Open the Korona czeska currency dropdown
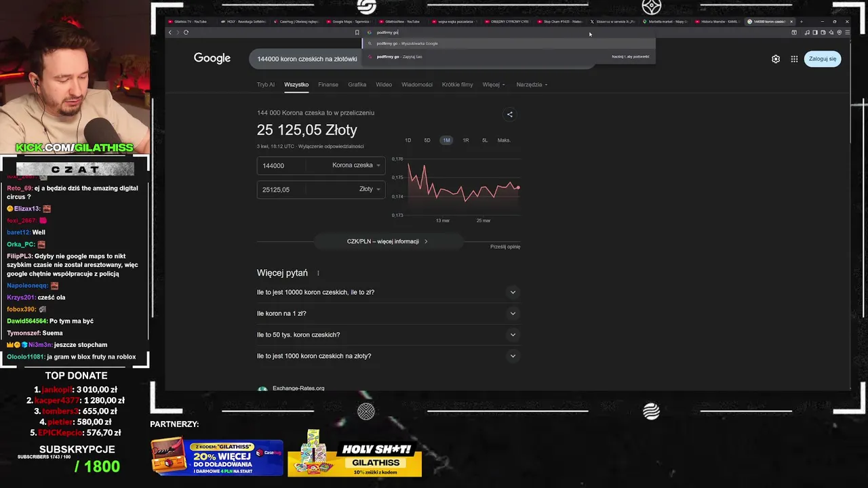Screen dimensions: 868x488 (355, 165)
